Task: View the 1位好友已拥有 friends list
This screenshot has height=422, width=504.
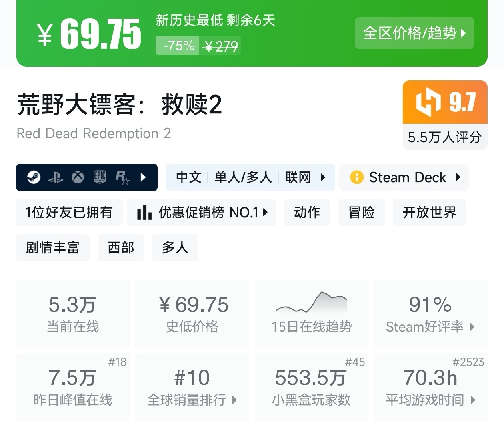Action: pos(69,213)
